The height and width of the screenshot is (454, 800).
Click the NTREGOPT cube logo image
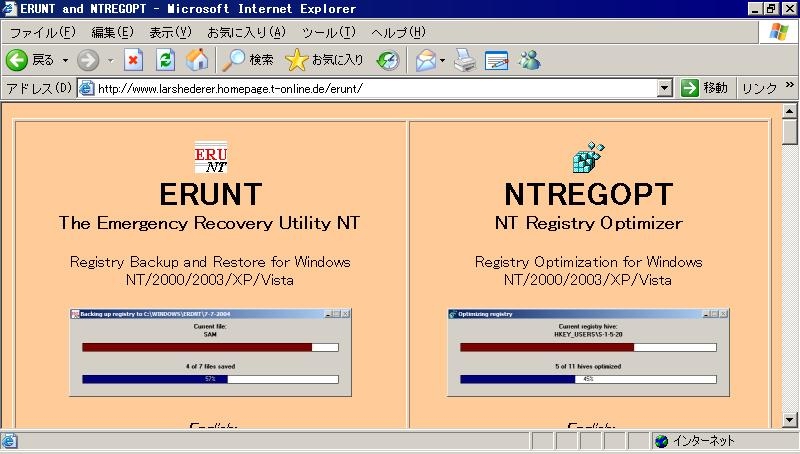[x=588, y=157]
